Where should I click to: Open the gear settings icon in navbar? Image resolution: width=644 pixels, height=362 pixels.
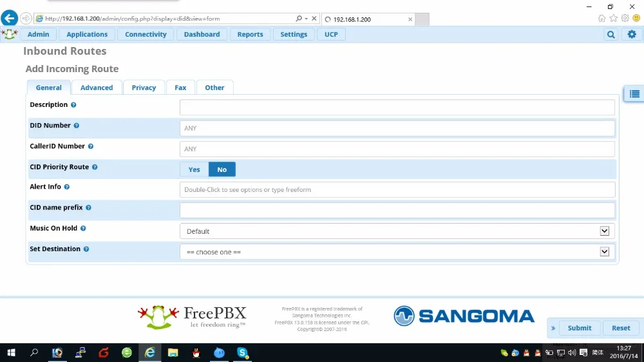(x=632, y=35)
